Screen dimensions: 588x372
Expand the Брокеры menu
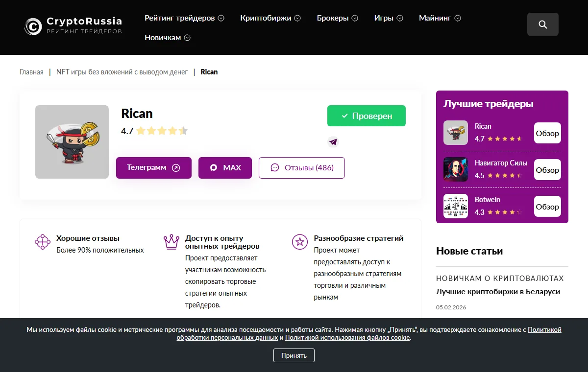pos(338,18)
